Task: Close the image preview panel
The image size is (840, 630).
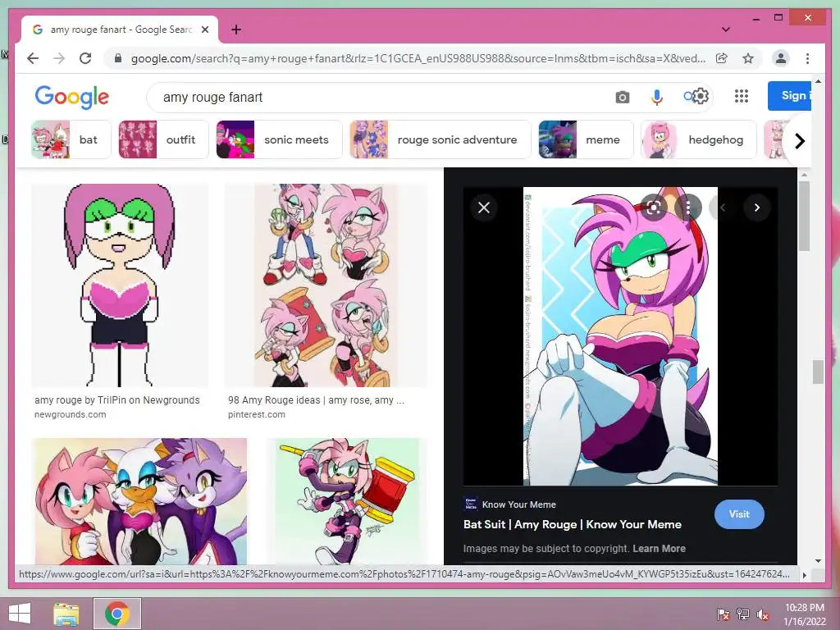Action: [x=484, y=208]
